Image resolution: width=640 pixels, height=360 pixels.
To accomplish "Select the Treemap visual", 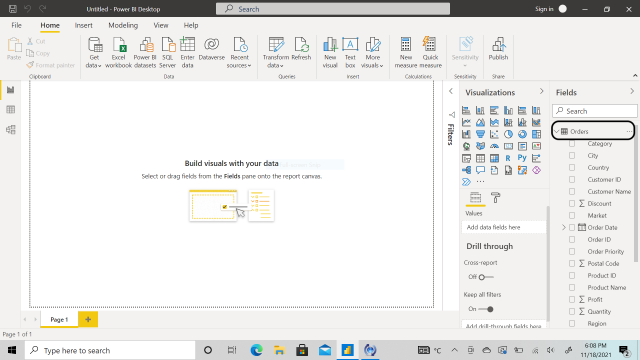I will (536, 134).
